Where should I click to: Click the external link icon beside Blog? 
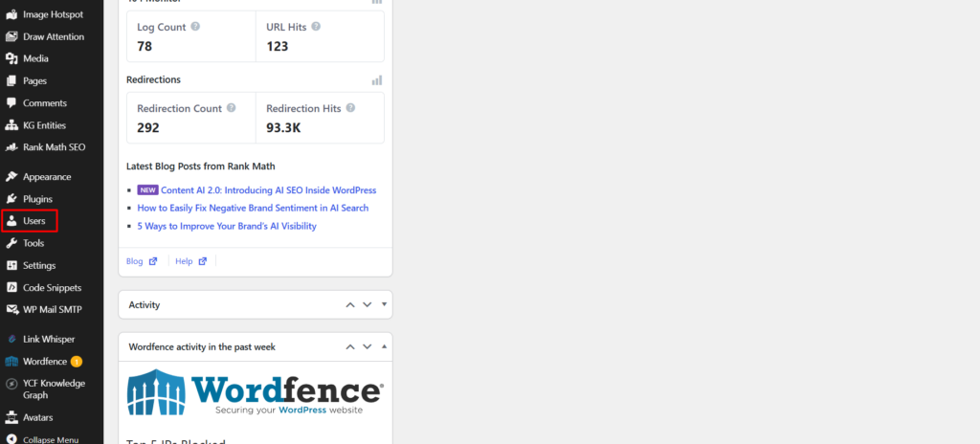tap(153, 261)
